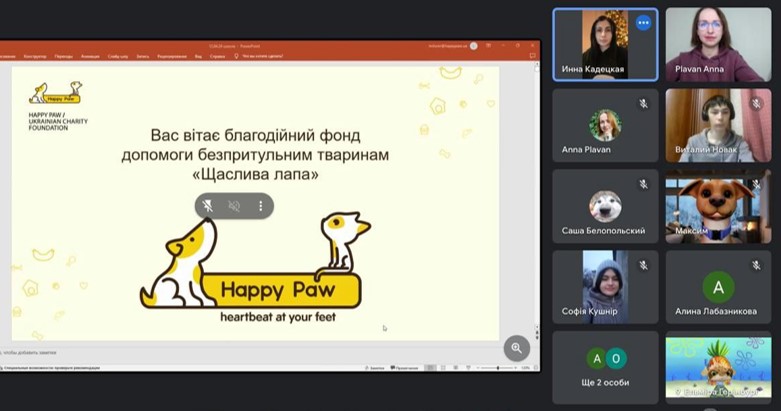This screenshot has height=411, width=781.
Task: Unpin the presentation using the crossed pin icon
Action: (x=208, y=206)
